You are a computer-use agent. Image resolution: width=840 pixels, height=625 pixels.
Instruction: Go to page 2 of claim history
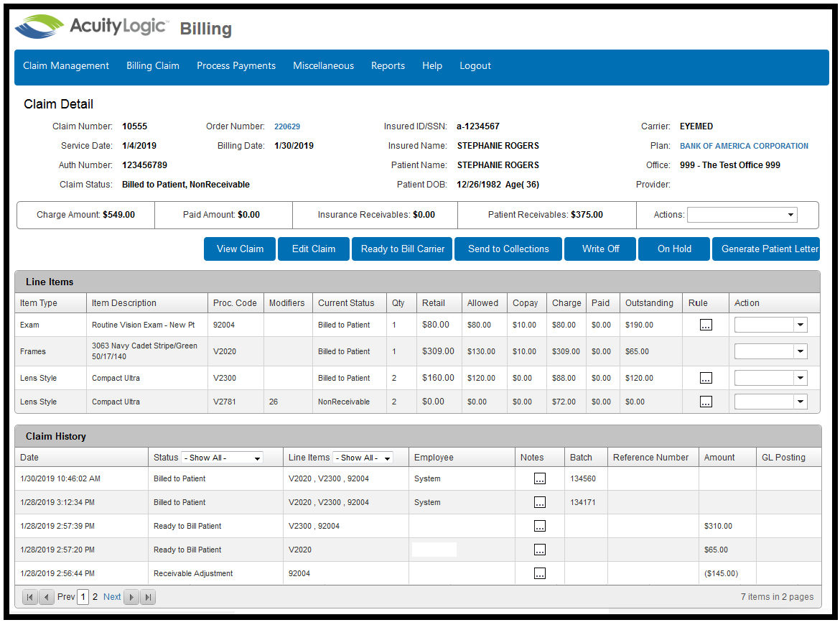(95, 596)
